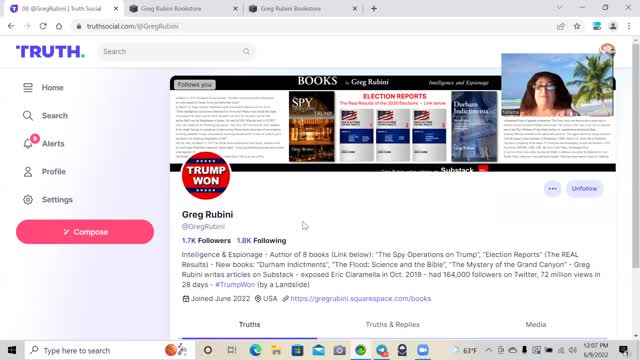640x360 pixels.
Task: Click the volume speaker icon in the system tray
Action: (573, 350)
